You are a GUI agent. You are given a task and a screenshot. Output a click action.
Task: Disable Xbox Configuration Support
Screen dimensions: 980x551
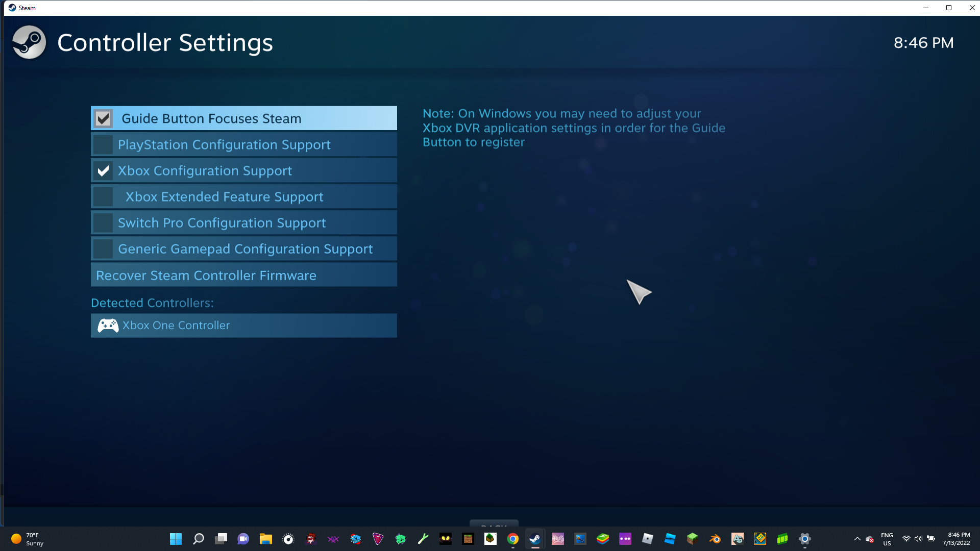click(103, 171)
